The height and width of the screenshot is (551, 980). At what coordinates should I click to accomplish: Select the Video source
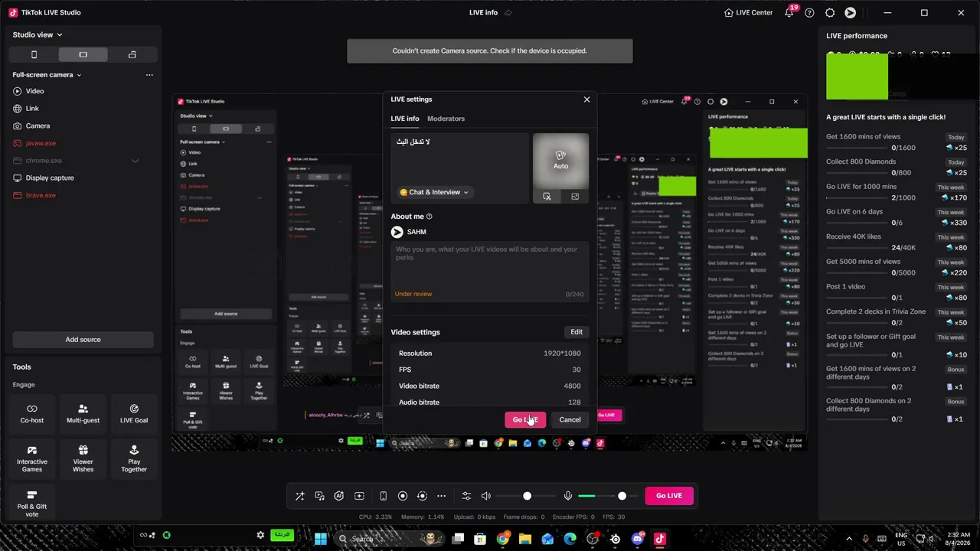tap(83, 91)
